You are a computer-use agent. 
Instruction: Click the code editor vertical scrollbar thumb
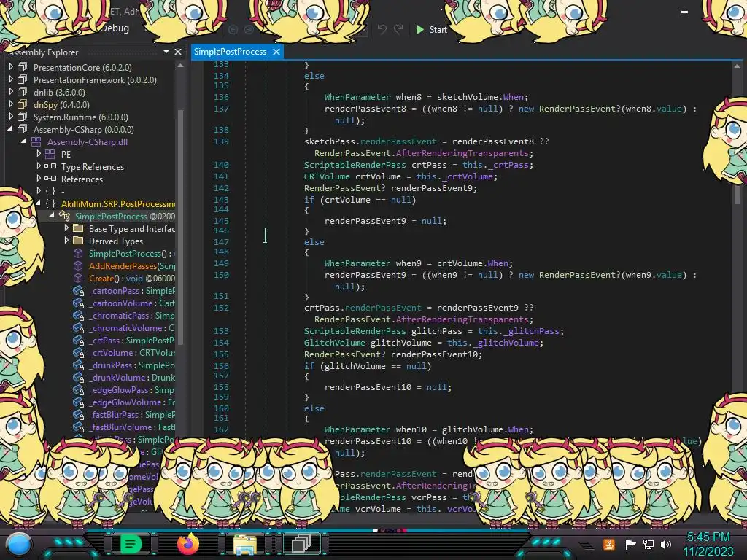737,194
